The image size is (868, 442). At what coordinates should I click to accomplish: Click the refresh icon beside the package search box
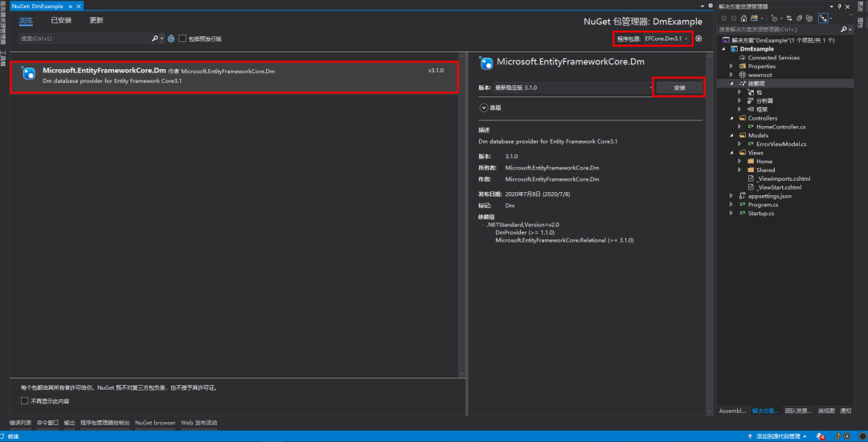[x=171, y=39]
